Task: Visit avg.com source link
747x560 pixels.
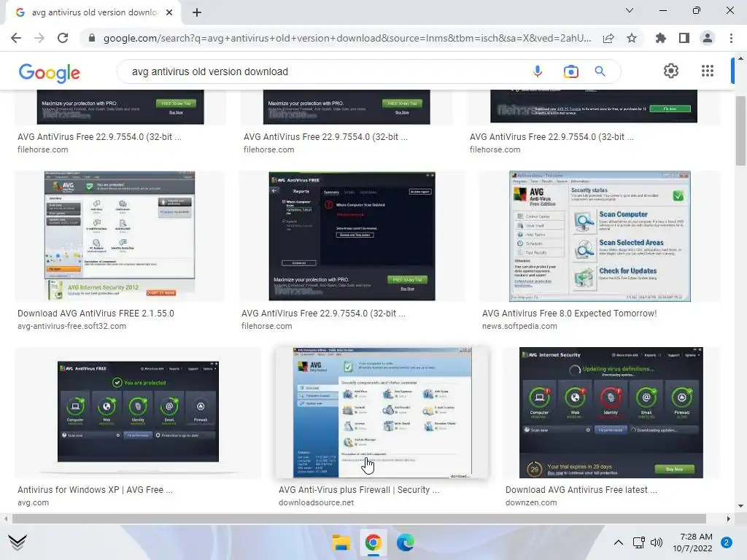Action: pyautogui.click(x=33, y=502)
